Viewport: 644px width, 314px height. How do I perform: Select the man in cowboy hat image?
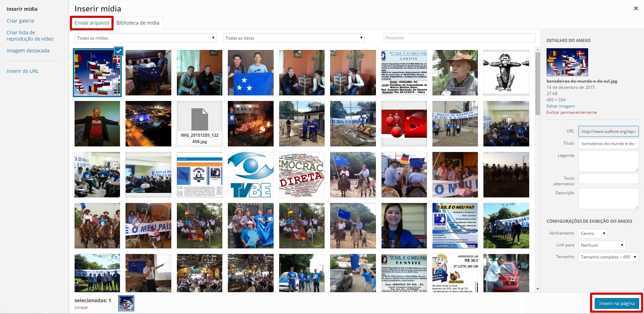click(x=455, y=73)
